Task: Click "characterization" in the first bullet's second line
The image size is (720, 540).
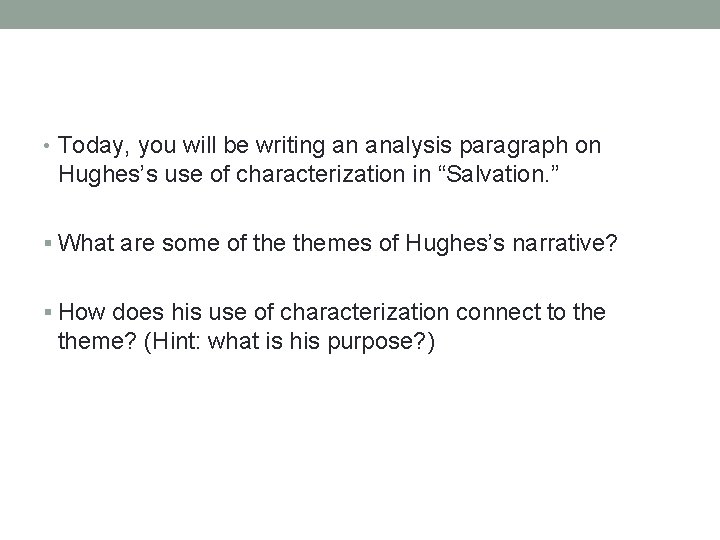Action: [x=321, y=174]
